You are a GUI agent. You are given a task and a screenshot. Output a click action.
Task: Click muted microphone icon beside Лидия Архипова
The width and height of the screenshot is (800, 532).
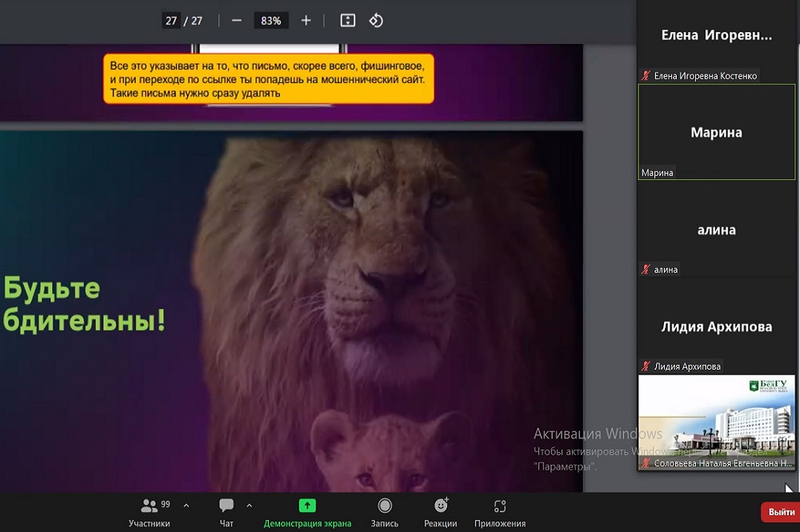(646, 366)
